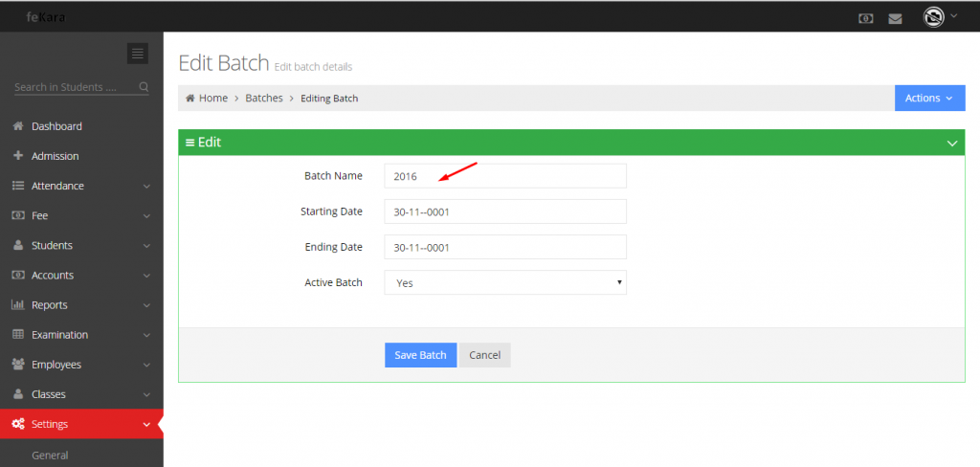Click the Batch Name input field
Screen dimensions: 980x467
[x=505, y=176]
